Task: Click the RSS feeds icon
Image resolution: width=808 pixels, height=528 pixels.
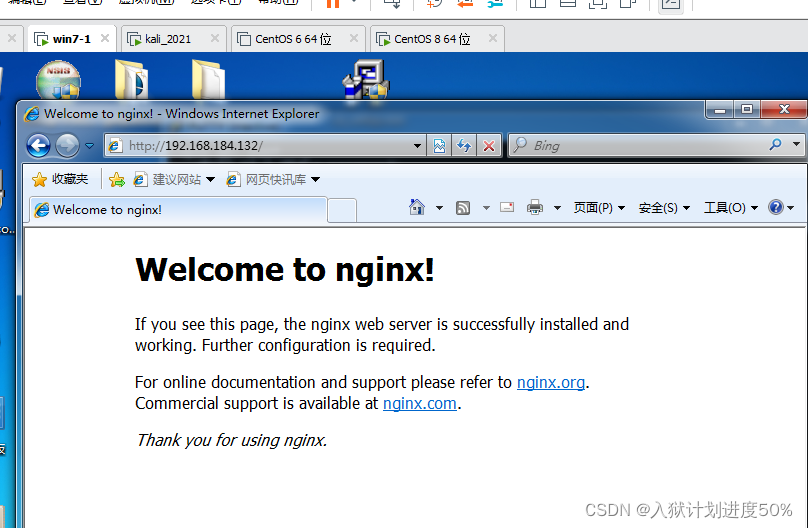Action: [x=463, y=208]
